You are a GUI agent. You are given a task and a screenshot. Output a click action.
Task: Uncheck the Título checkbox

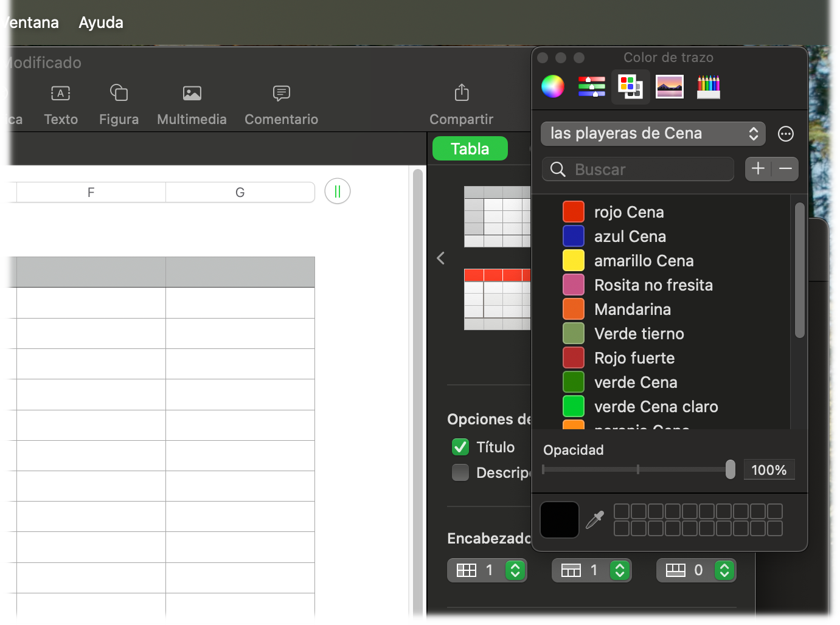(x=460, y=447)
